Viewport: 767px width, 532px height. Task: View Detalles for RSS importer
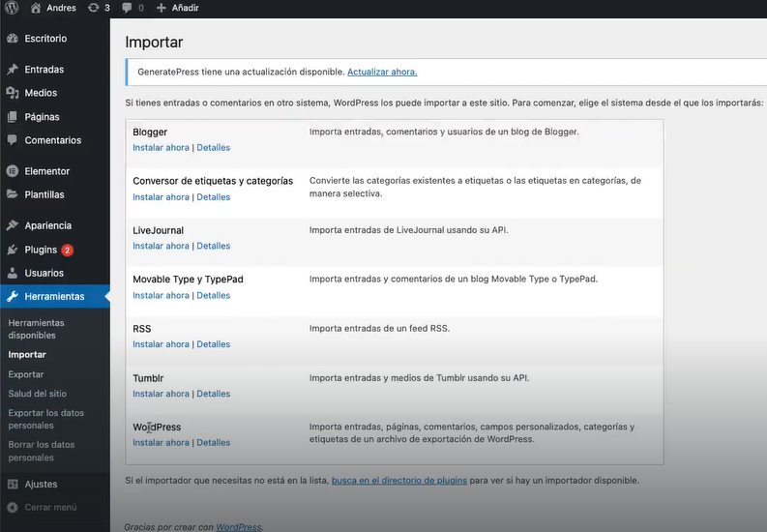tap(214, 344)
